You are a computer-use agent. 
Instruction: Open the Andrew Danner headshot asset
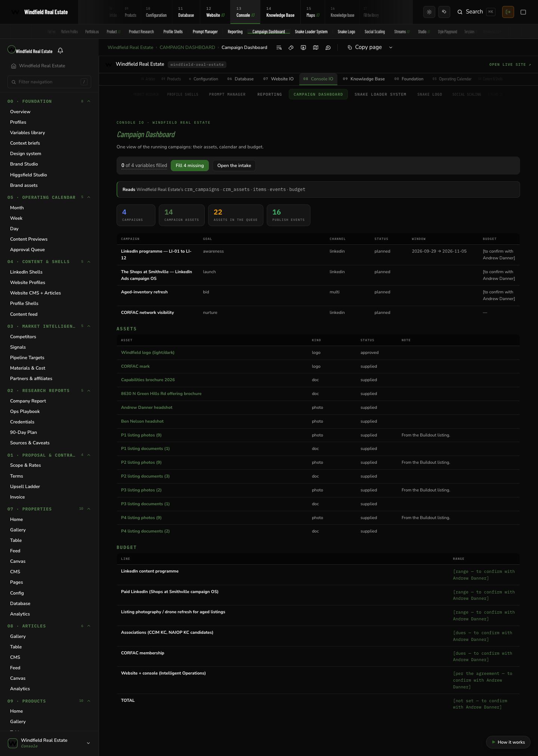pyautogui.click(x=147, y=407)
